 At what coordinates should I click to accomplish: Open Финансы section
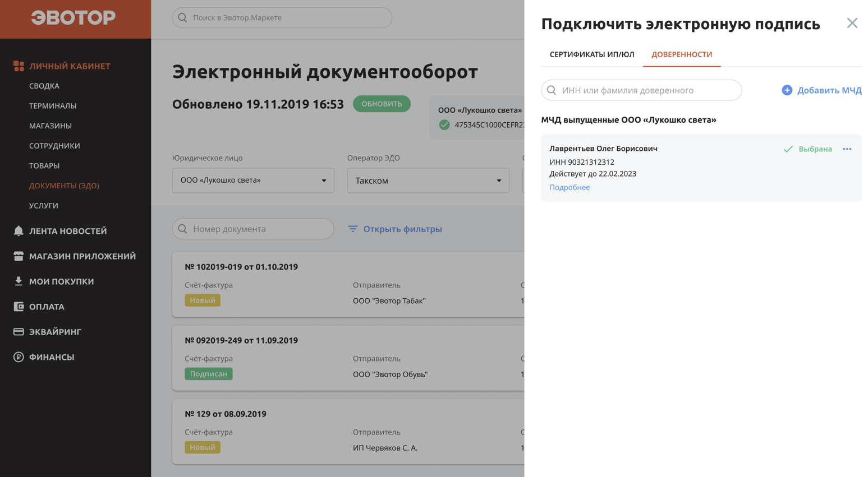52,357
